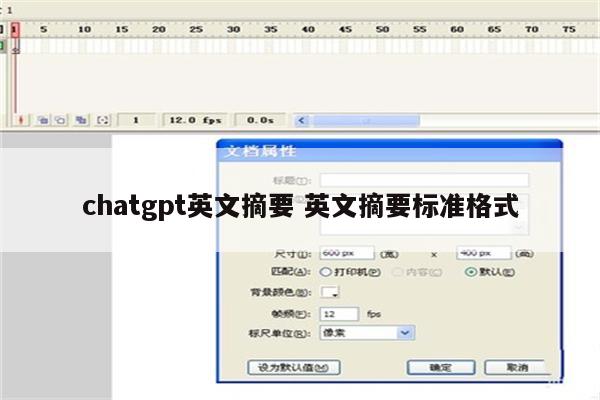This screenshot has width=600, height=400.
Task: Click the 取消 button
Action: (x=517, y=367)
